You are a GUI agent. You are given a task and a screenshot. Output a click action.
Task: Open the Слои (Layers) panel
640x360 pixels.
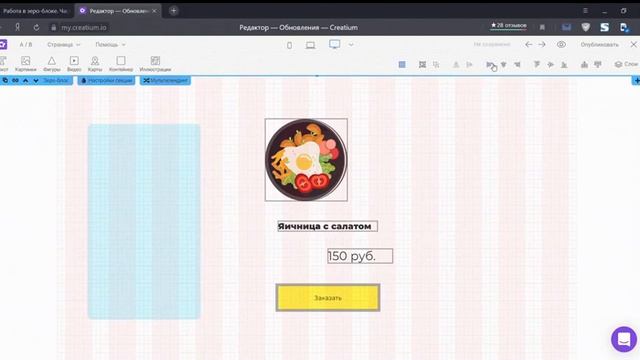(x=626, y=64)
